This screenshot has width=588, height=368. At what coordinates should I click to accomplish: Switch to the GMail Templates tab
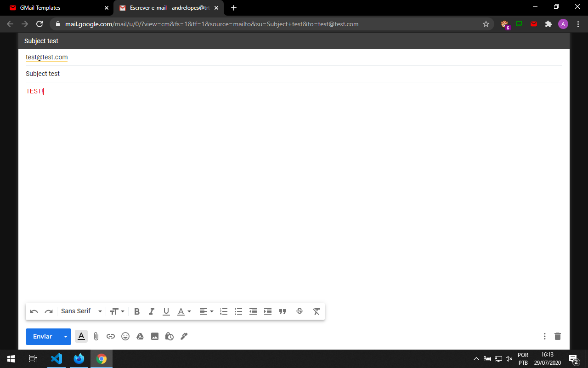(55, 7)
